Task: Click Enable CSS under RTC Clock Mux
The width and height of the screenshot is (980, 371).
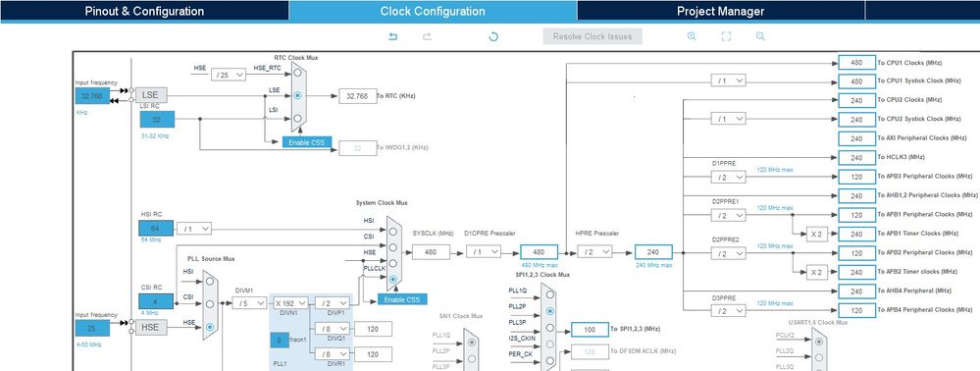Action: pos(307,142)
